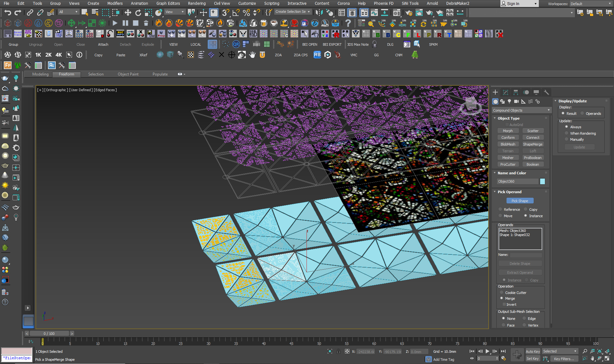Click the Cameras category icon
The height and width of the screenshot is (364, 614).
(x=516, y=101)
